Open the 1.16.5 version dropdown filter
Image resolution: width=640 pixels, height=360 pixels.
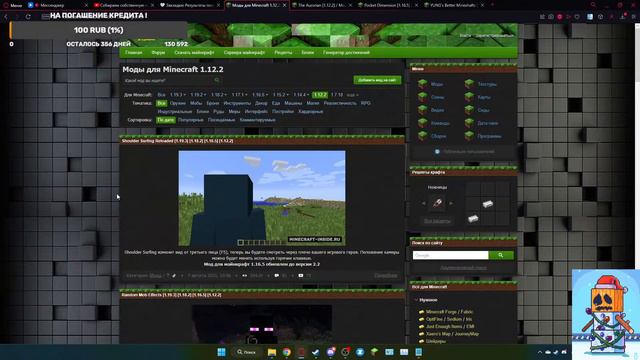point(260,95)
